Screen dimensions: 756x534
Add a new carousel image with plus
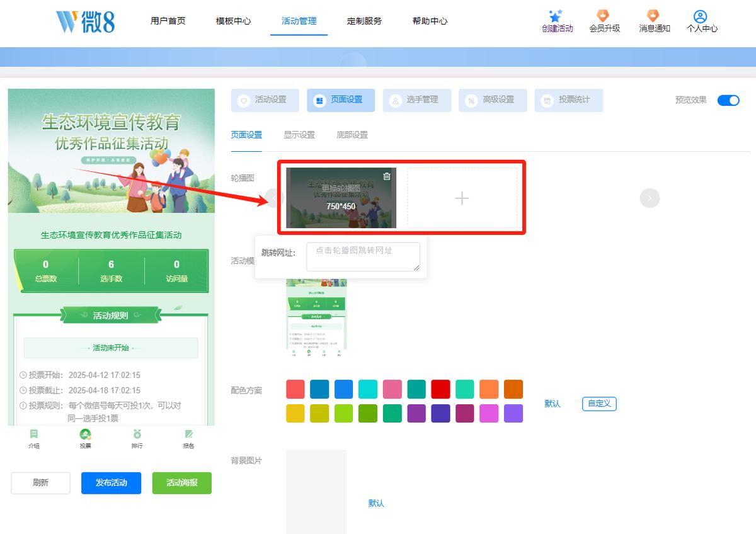pos(462,198)
